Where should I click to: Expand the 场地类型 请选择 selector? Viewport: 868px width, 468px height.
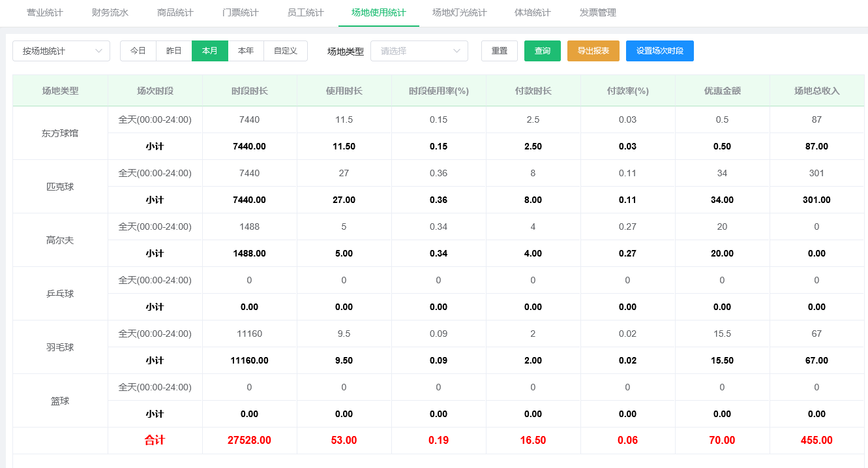click(x=419, y=51)
